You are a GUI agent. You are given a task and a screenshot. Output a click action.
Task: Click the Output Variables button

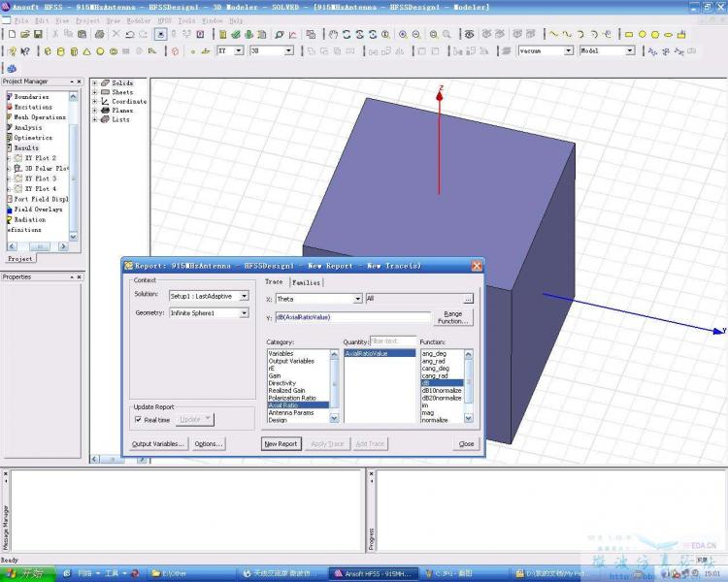(157, 443)
